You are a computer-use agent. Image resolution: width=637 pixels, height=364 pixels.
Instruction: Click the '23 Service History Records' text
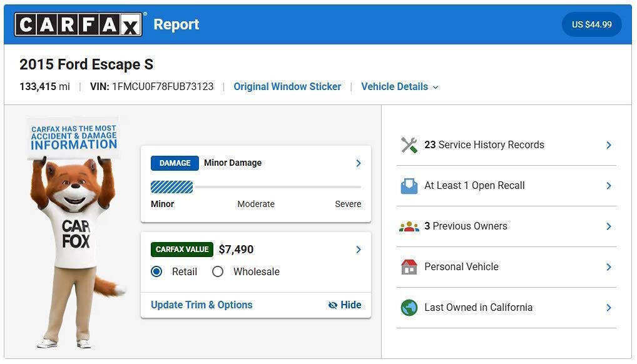[484, 144]
